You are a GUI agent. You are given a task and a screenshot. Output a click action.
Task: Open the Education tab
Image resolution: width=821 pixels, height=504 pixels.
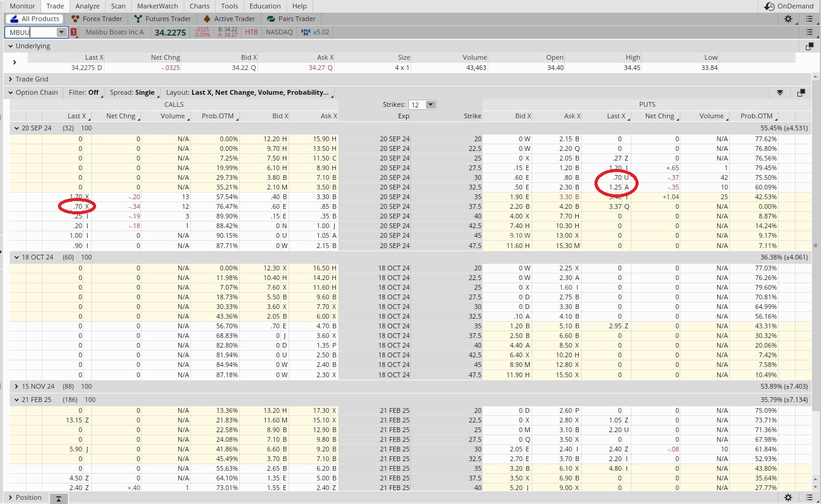(265, 6)
